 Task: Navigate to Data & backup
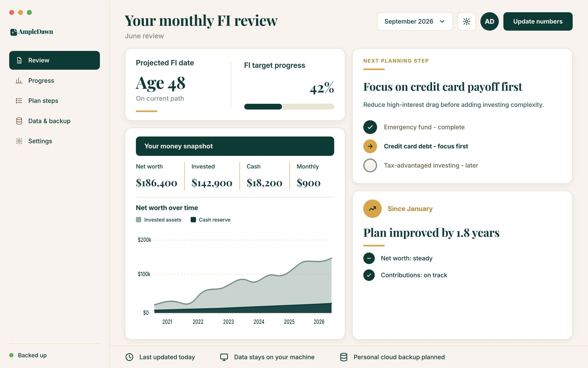pyautogui.click(x=55, y=121)
